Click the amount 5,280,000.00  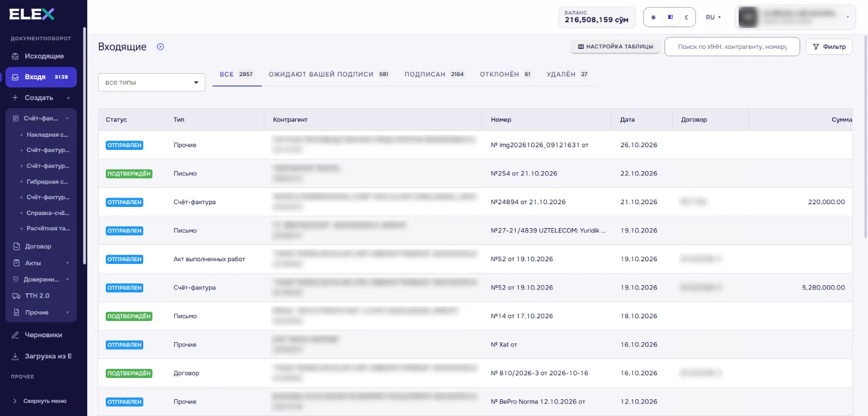[x=824, y=288]
